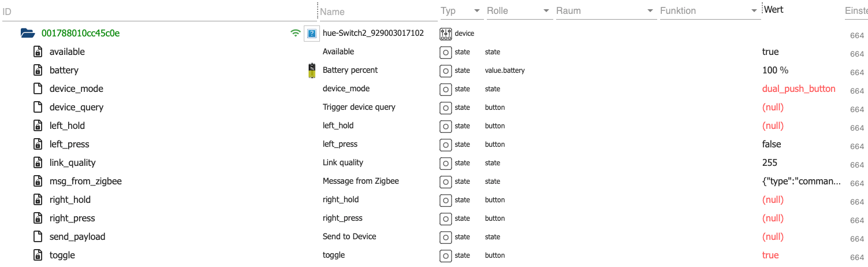The width and height of the screenshot is (868, 267).
Task: Click the file icon for device_mode
Action: point(38,89)
